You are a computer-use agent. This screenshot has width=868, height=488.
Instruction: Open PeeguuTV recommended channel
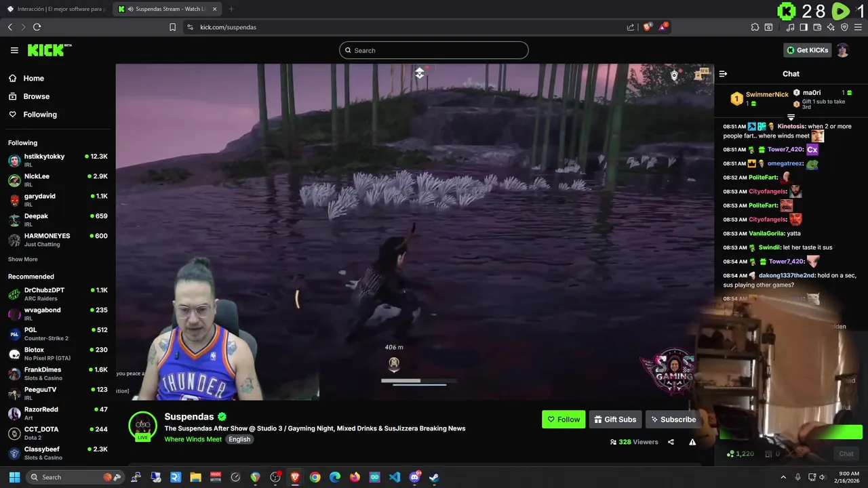pos(58,393)
